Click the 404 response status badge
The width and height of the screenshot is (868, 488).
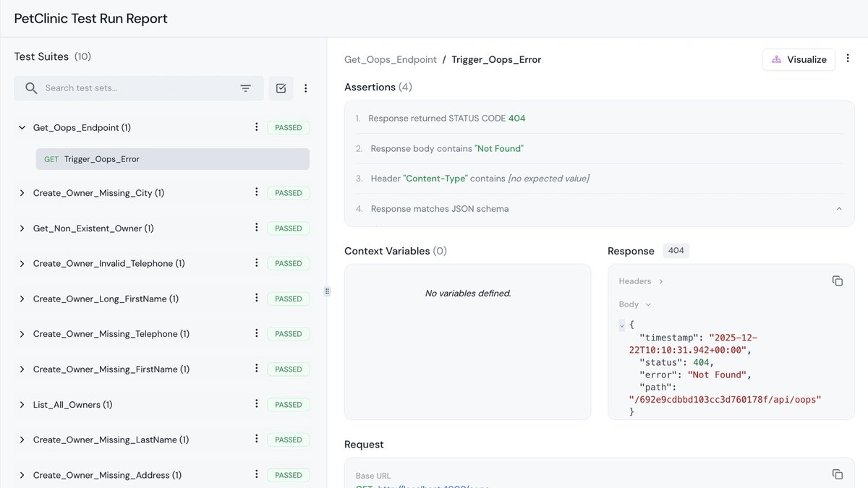click(x=676, y=251)
